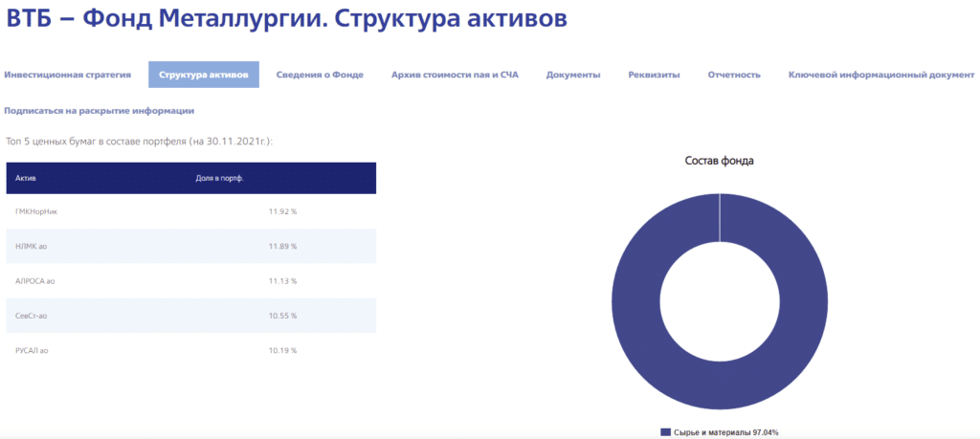The width and height of the screenshot is (980, 439).
Task: Open the Инвестиционная стратегия tab
Action: point(68,75)
